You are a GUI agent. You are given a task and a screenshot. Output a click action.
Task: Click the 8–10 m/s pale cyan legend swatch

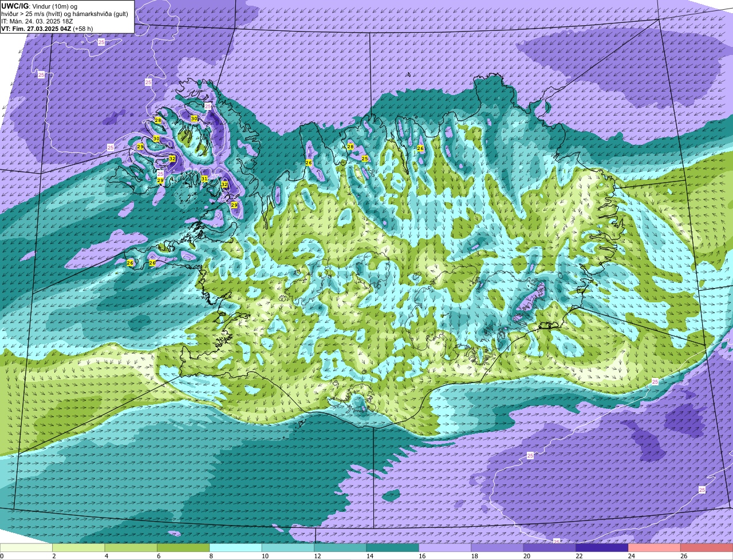click(x=236, y=547)
